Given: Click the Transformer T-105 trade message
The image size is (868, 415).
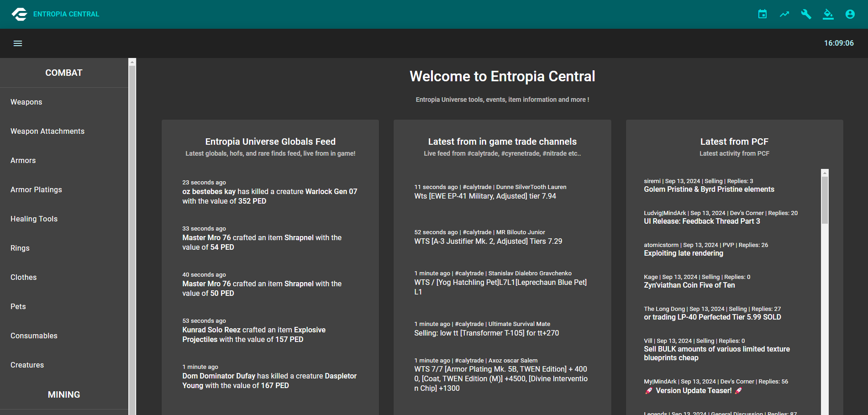Looking at the screenshot, I should 487,333.
